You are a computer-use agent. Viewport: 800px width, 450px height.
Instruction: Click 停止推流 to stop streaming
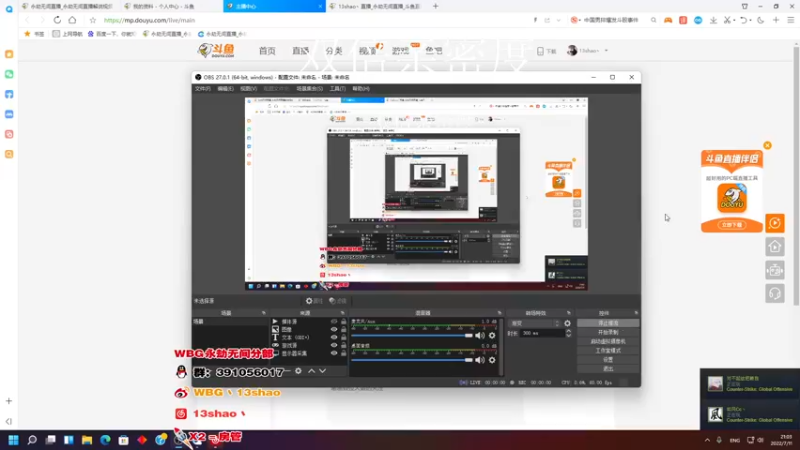tap(608, 323)
